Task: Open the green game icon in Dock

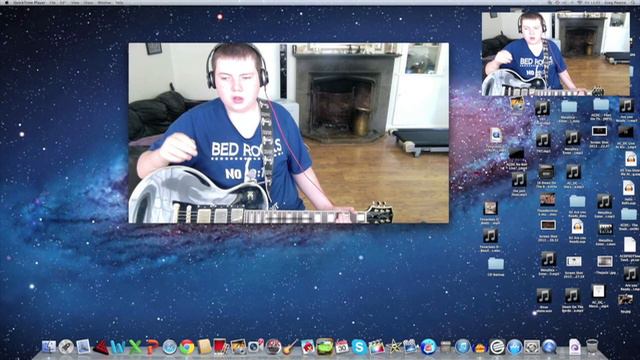Action: click(325, 347)
